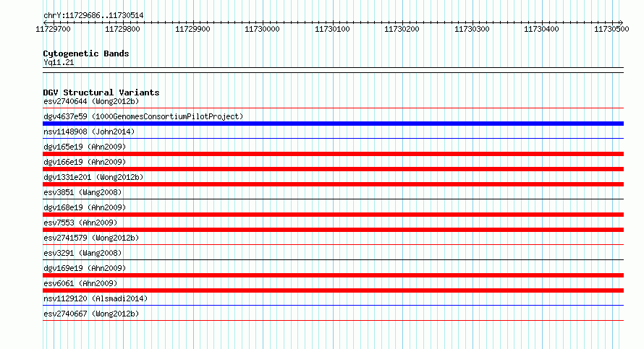The image size is (644, 349).
Task: Open variant esv3851 (Wang2008)
Action: (82, 192)
